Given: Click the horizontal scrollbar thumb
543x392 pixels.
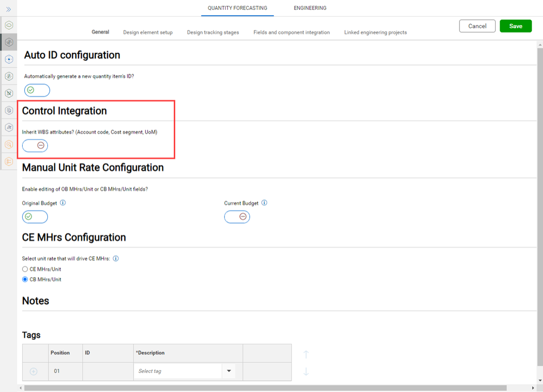Looking at the screenshot, I should [x=265, y=388].
